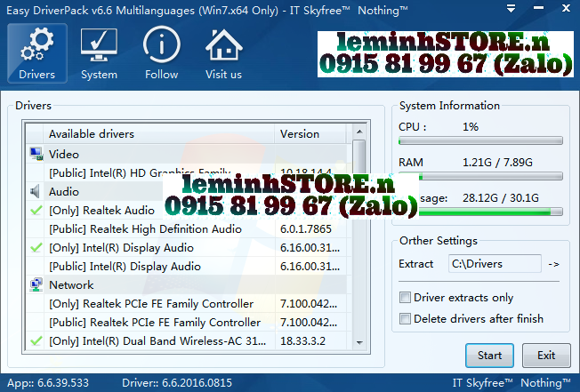Open the Drivers tab with gears icon
The width and height of the screenshot is (580, 392).
pos(37,53)
